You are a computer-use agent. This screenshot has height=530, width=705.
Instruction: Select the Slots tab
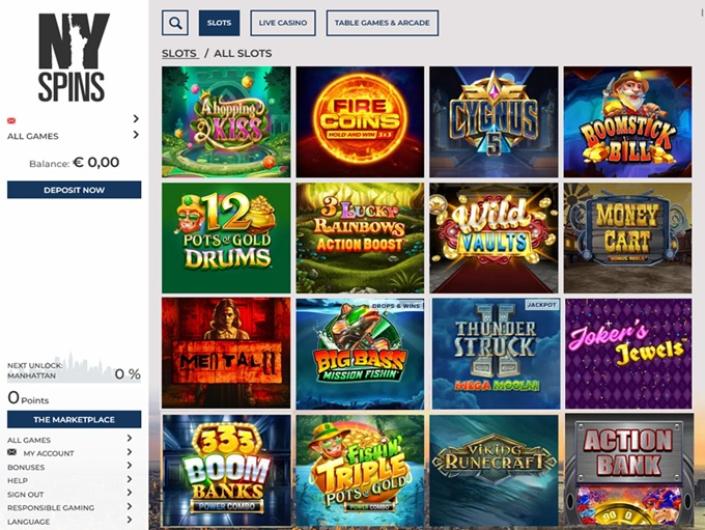tap(219, 22)
